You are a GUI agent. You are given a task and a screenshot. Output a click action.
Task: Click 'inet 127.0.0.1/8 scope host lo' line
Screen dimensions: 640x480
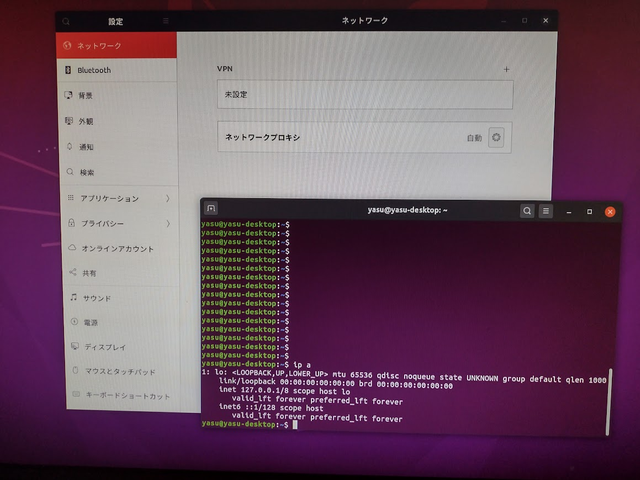point(284,391)
